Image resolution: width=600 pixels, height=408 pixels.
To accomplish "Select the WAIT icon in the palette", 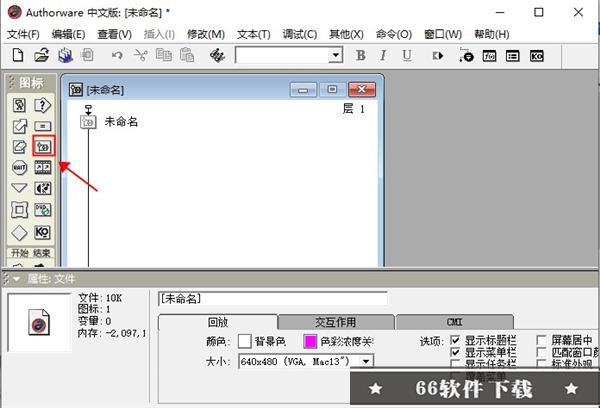I will (x=19, y=168).
